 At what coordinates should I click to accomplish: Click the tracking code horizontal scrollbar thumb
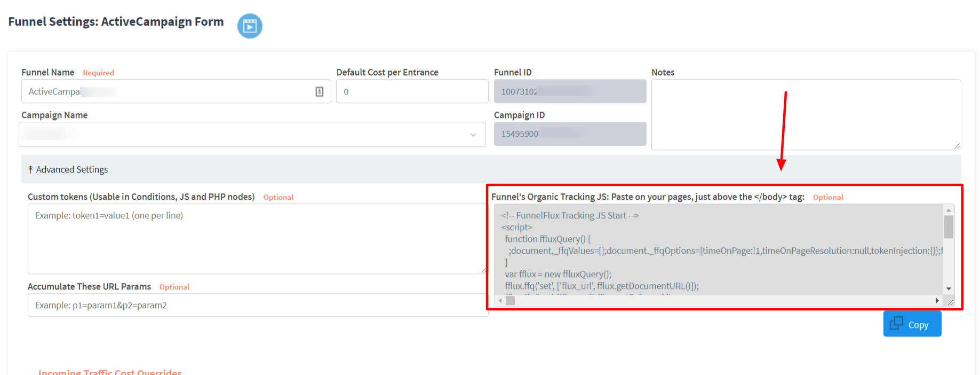click(x=511, y=301)
